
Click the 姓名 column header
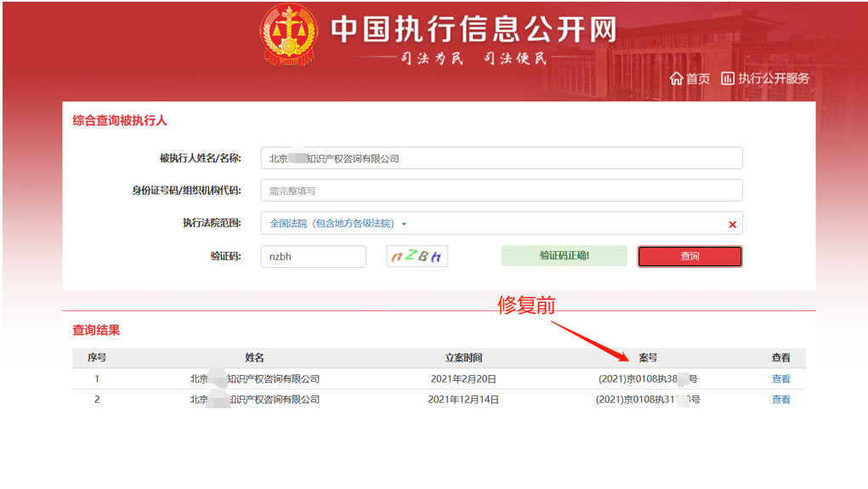tap(255, 358)
